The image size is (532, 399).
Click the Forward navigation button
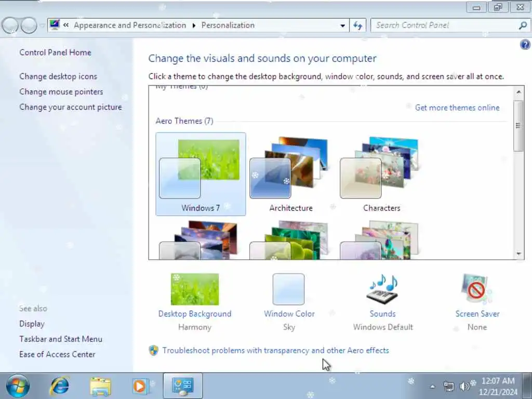coord(29,25)
